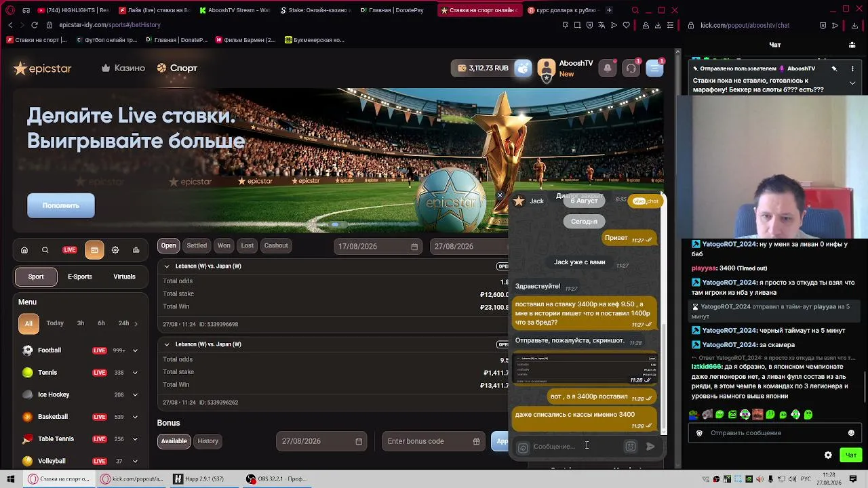
Task: Open sportsbook settings gear
Action: tap(115, 250)
